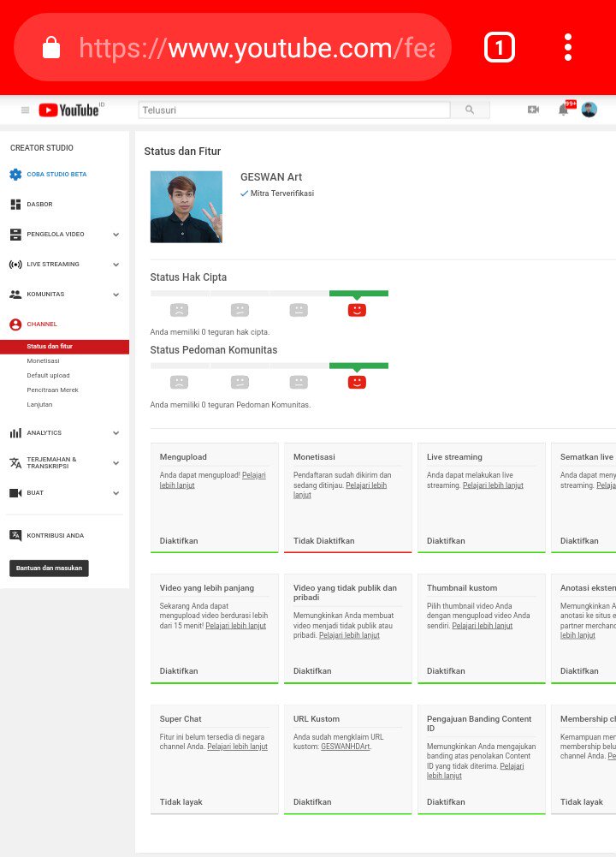Open the YouTube hamburger menu
This screenshot has width=616, height=857.
pos(25,110)
